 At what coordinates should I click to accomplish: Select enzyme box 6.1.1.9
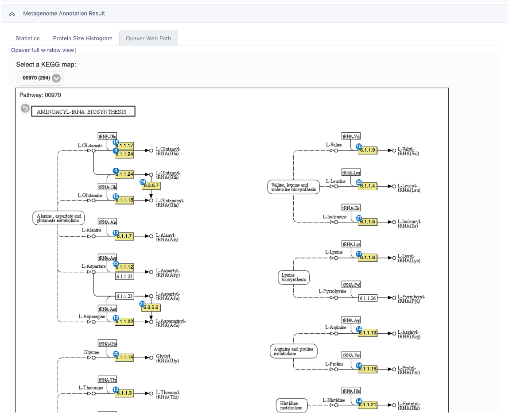pos(368,150)
